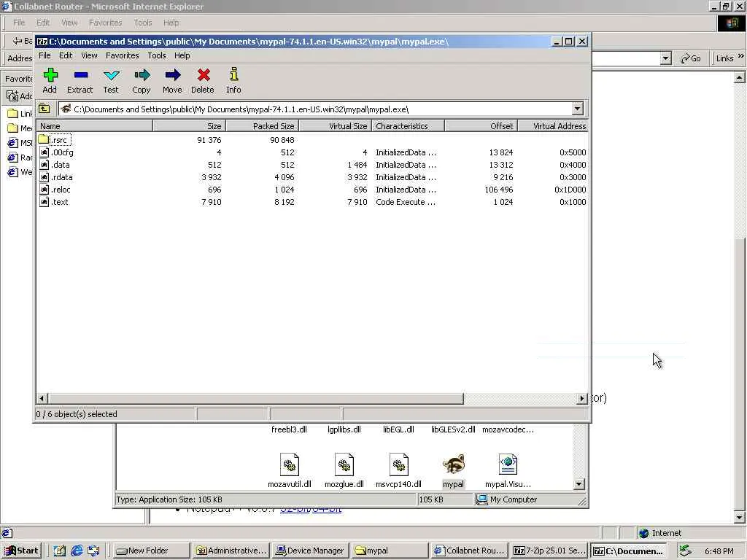Click the 91 376 size value

pyautogui.click(x=209, y=140)
